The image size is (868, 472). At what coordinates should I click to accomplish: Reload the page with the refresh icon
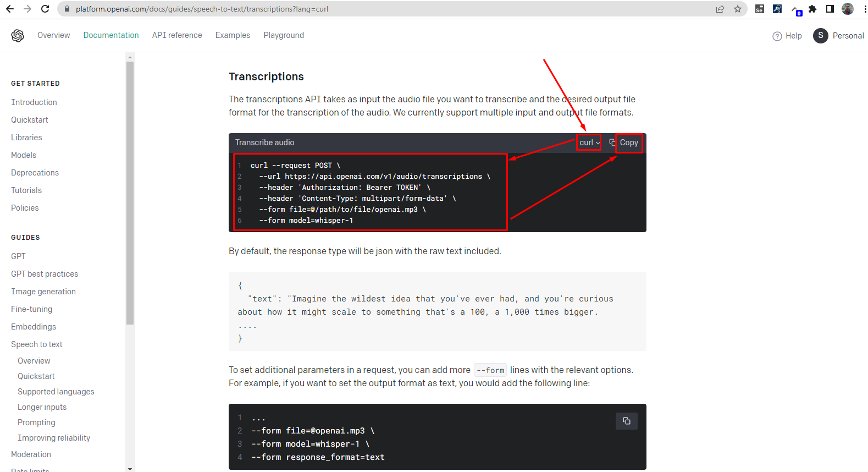click(x=45, y=9)
